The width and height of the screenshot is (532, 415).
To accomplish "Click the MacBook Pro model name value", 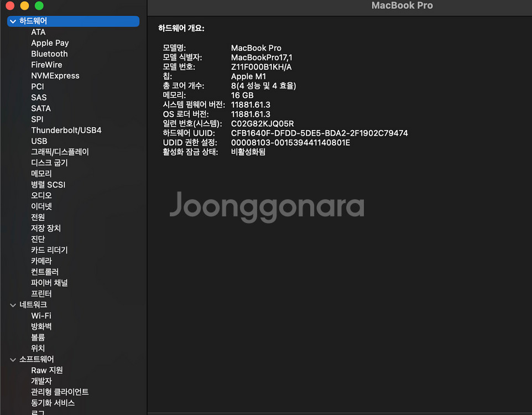I will point(256,48).
